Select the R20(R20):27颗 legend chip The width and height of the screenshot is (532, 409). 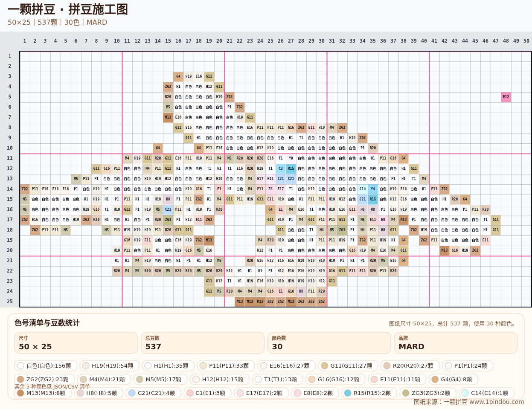(410, 366)
